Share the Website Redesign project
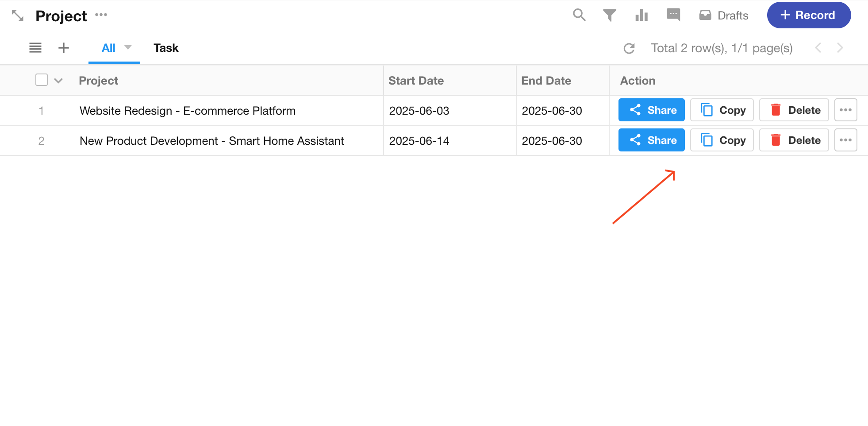The image size is (868, 426). (651, 110)
